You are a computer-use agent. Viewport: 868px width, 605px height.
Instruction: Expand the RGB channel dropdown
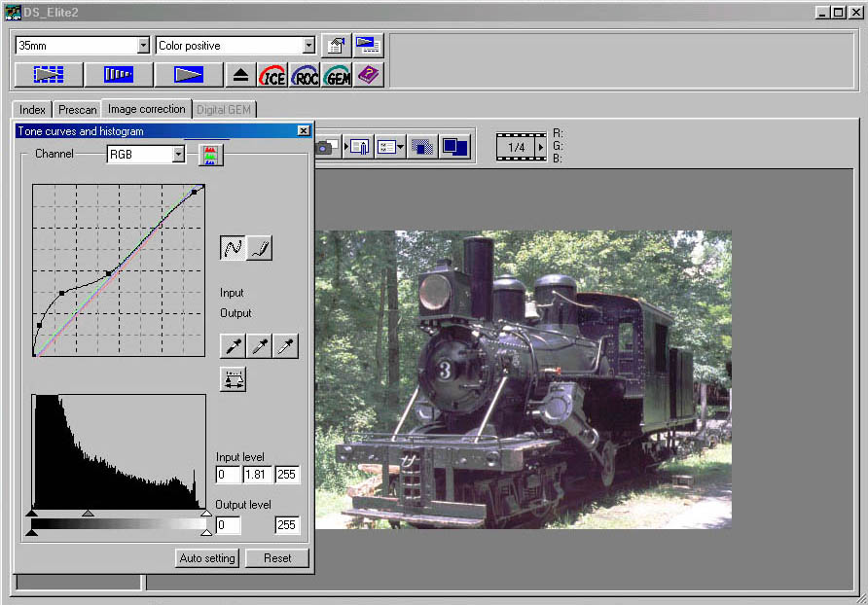[x=178, y=155]
